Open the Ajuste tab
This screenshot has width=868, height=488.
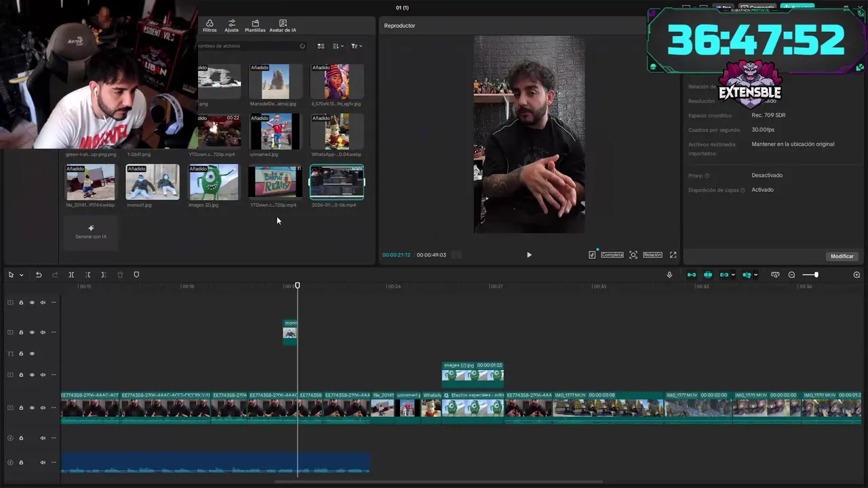click(x=232, y=26)
